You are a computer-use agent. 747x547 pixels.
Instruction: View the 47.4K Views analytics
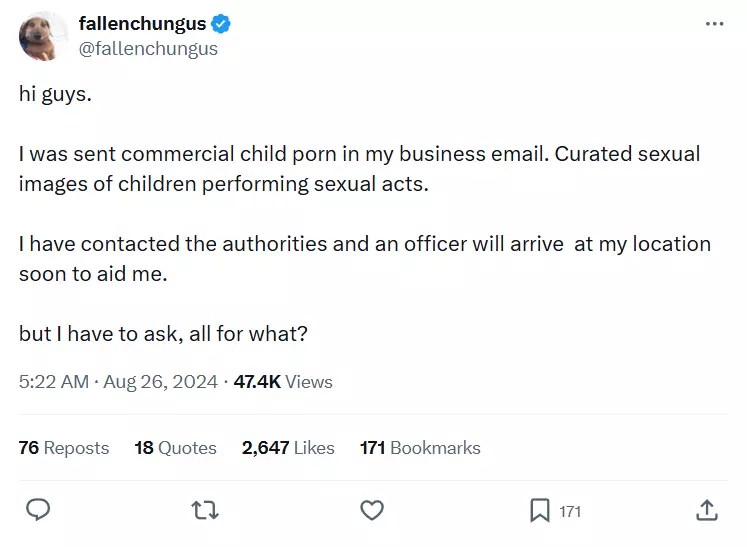pos(283,382)
